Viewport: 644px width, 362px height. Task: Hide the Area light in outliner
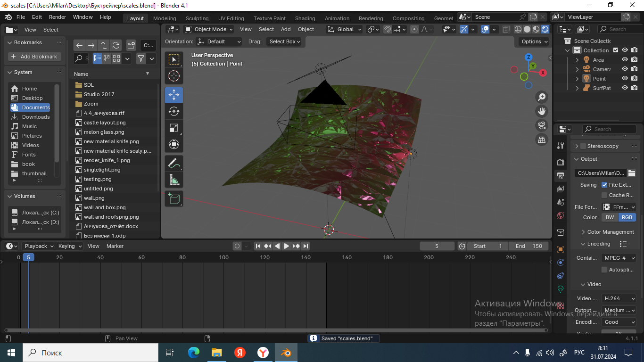coord(625,60)
